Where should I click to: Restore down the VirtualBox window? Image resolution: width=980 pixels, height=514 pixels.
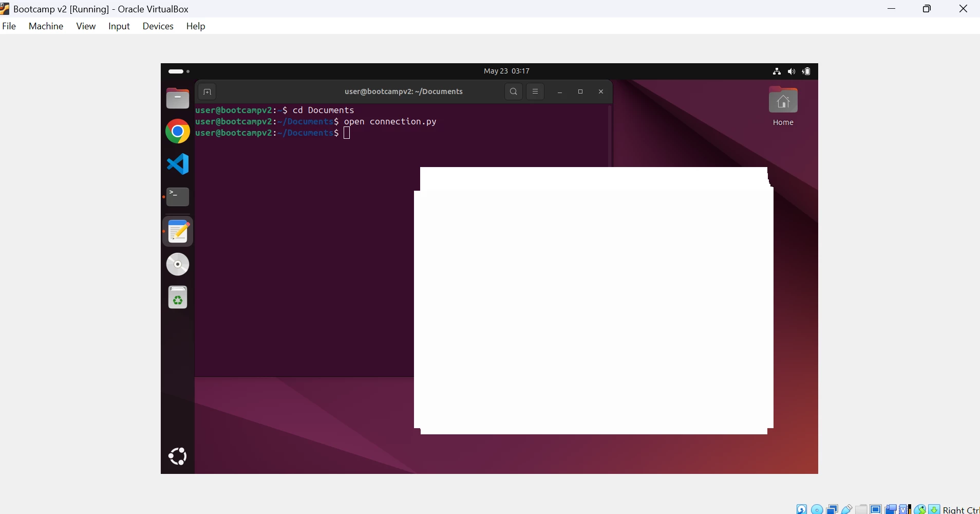coord(927,9)
